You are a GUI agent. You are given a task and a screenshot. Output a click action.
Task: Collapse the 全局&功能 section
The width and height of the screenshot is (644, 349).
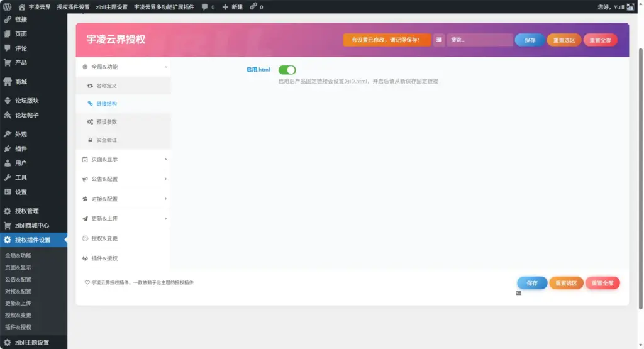(x=165, y=67)
